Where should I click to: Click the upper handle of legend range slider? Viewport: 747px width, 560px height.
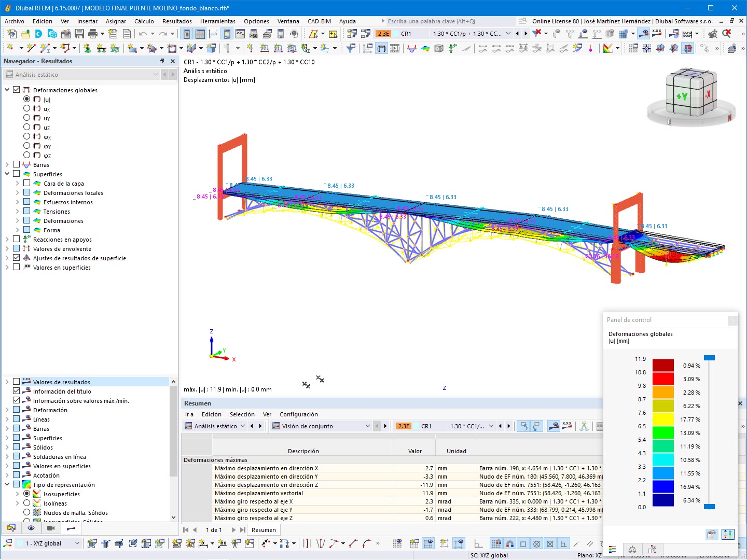(x=709, y=358)
